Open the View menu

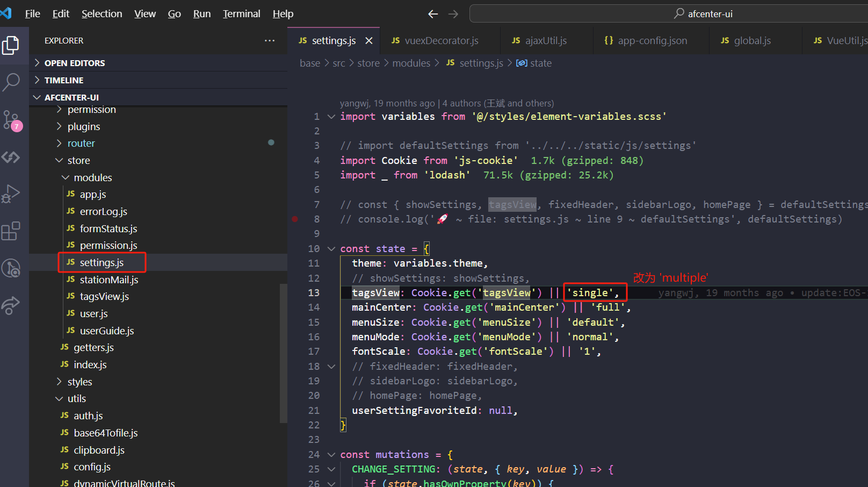coord(145,14)
